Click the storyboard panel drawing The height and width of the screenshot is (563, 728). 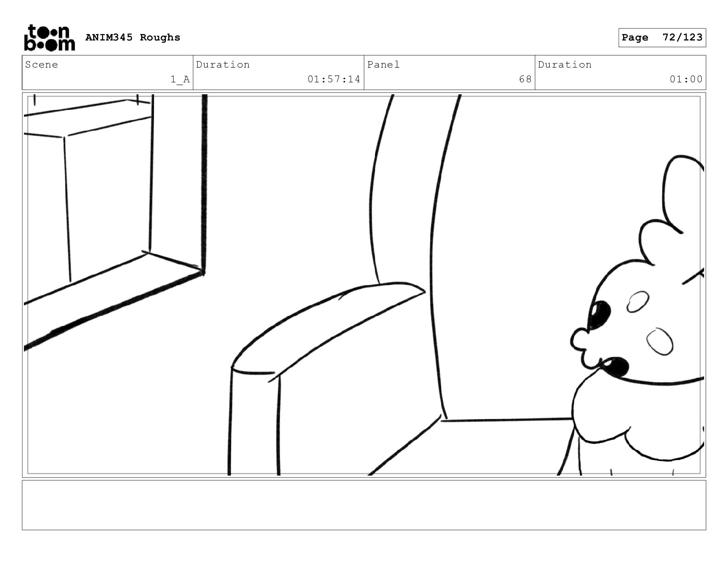[364, 285]
